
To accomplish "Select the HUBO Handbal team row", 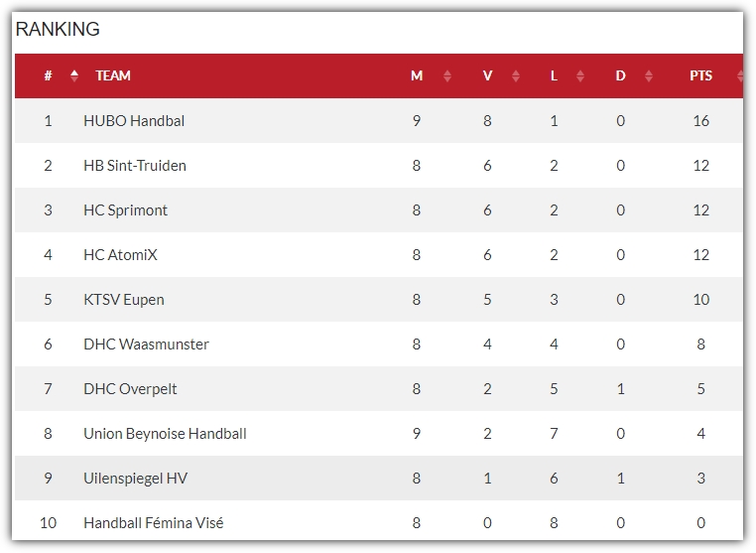I will [x=378, y=121].
